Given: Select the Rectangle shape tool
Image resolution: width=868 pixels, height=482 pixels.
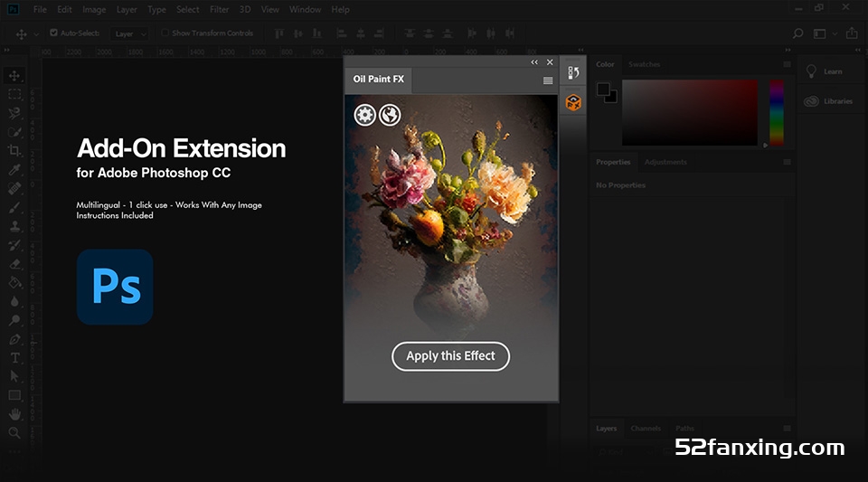Looking at the screenshot, I should (14, 395).
